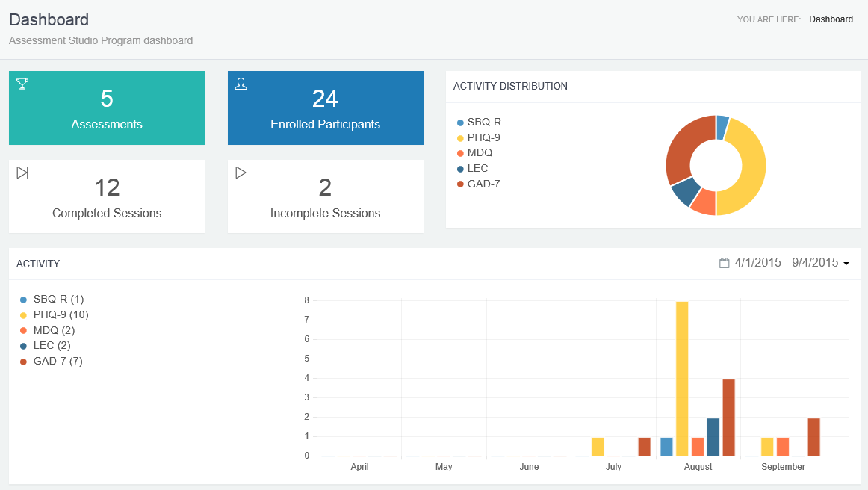Hide MDQ (2) series in Activity legend
Viewport: 868px width, 490px height.
[x=54, y=330]
